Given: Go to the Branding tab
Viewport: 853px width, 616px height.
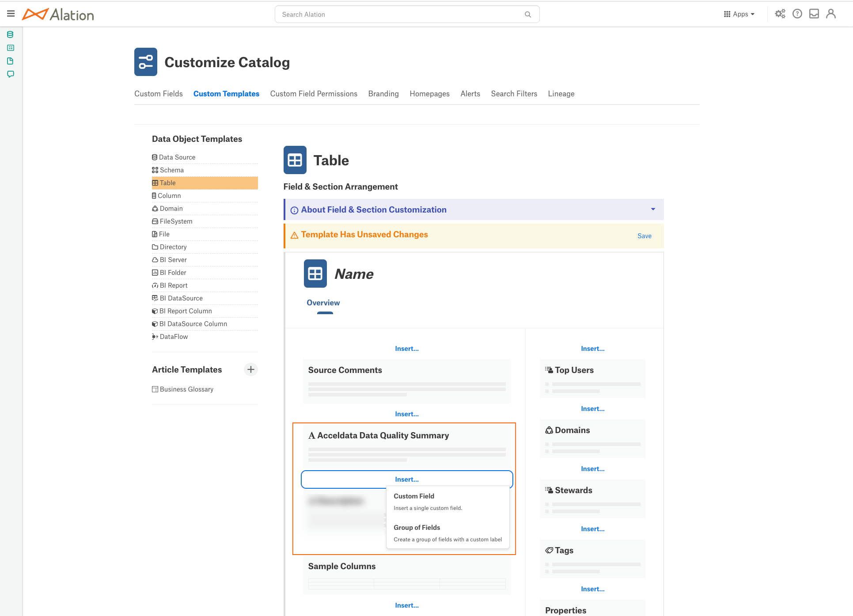Looking at the screenshot, I should [x=383, y=94].
